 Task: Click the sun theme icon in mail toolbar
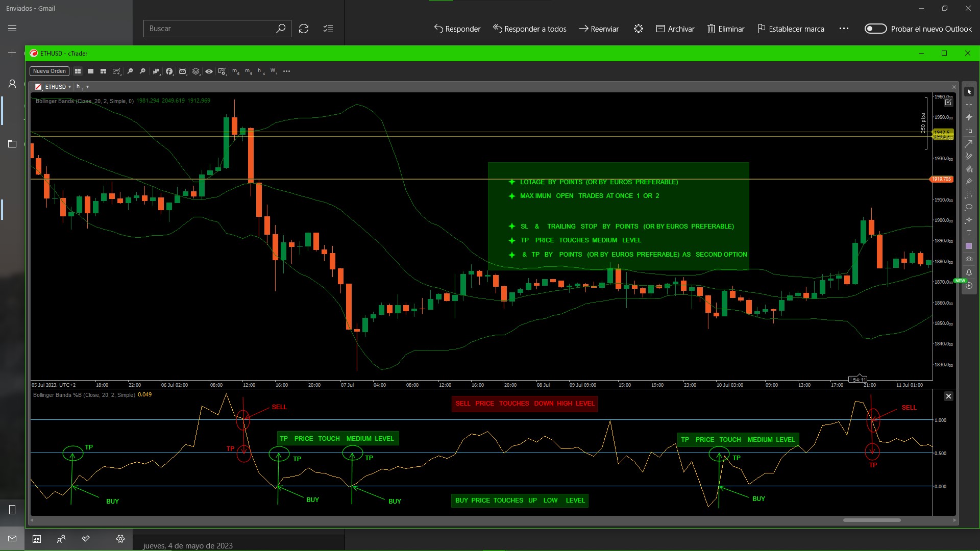coord(639,29)
